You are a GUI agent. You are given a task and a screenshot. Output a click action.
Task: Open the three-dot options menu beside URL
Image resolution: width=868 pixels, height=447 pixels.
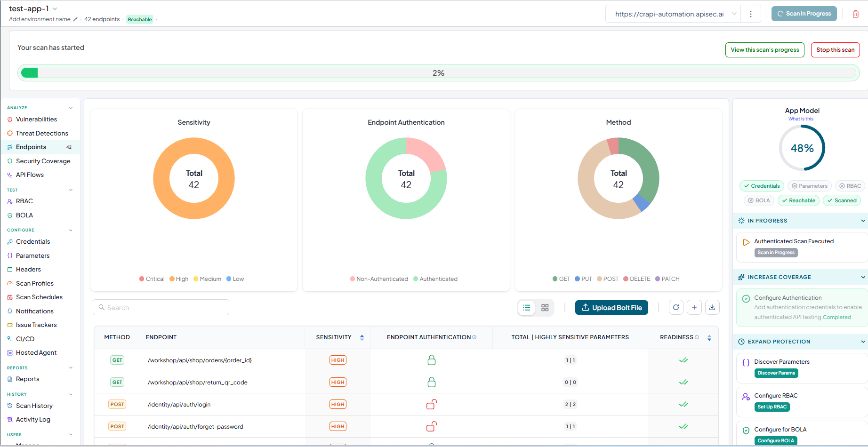coord(751,14)
